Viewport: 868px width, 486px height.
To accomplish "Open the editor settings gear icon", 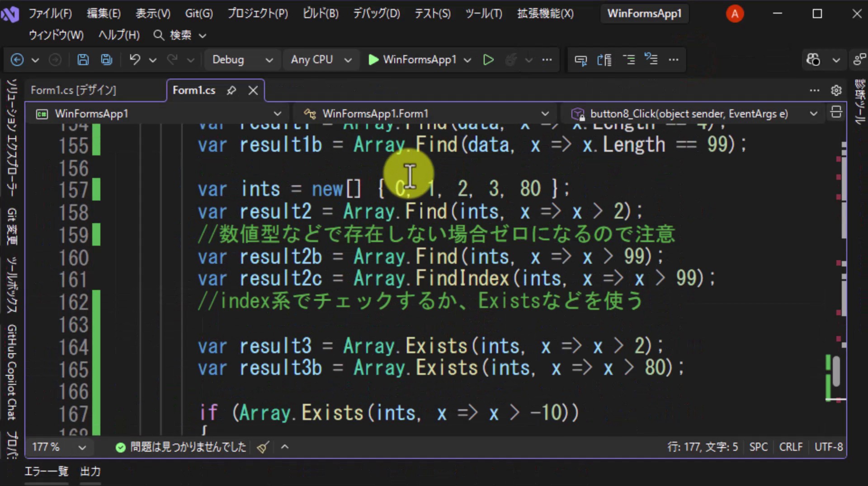I will 836,90.
